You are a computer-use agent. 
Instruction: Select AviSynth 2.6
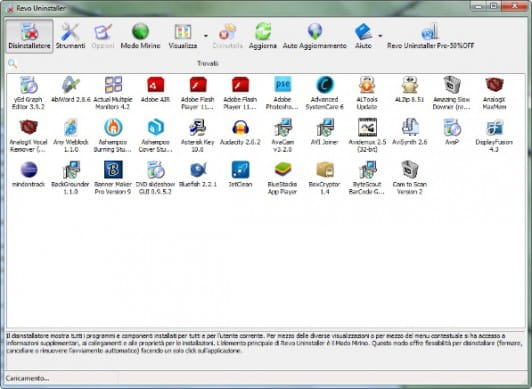tap(410, 132)
